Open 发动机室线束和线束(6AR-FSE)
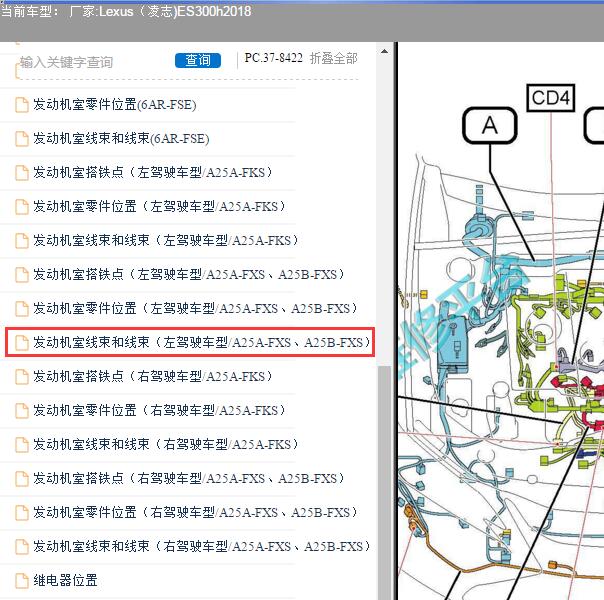The width and height of the screenshot is (604, 600). (x=121, y=139)
